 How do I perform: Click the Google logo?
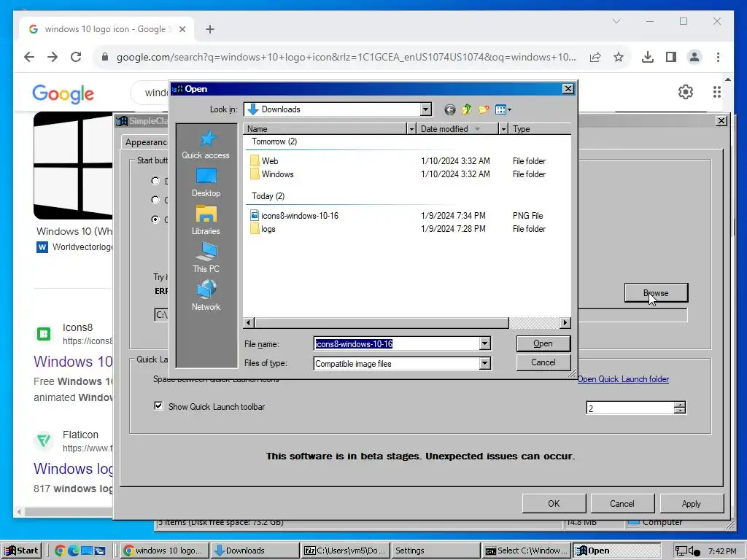click(63, 93)
